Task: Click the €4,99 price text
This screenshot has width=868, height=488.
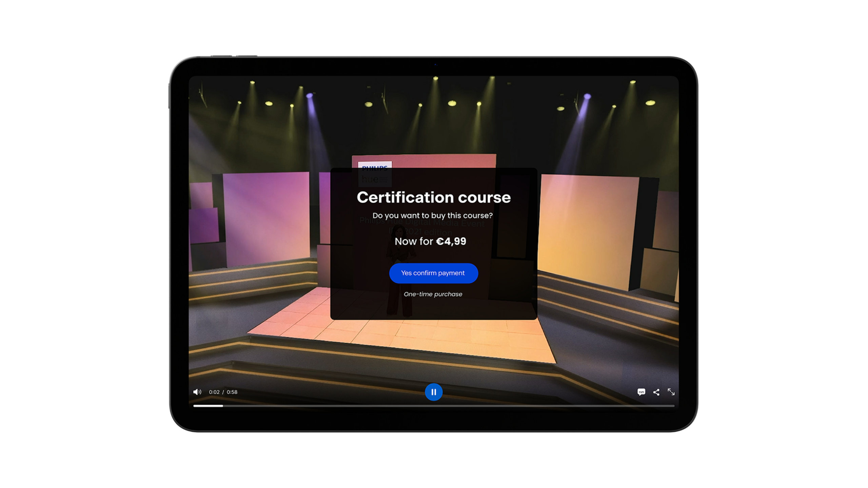Action: coord(451,241)
